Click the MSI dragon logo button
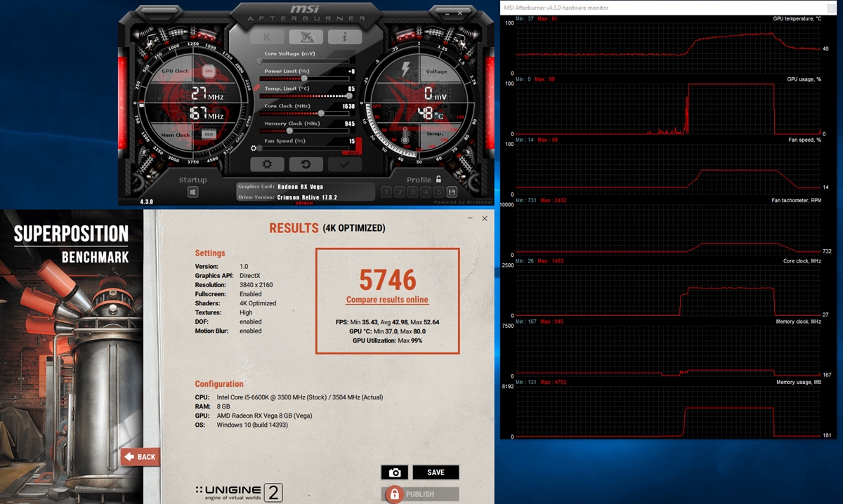Screen dimensions: 843x504 pos(306,37)
